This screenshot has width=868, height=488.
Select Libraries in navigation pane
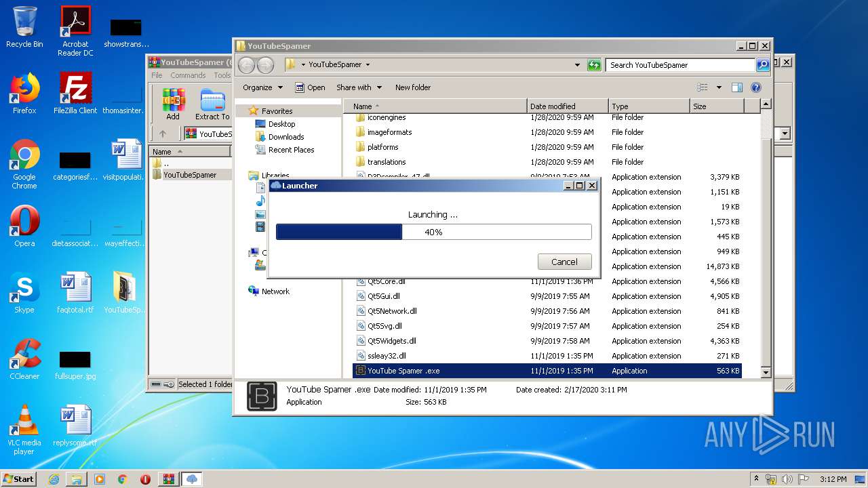pyautogui.click(x=275, y=176)
